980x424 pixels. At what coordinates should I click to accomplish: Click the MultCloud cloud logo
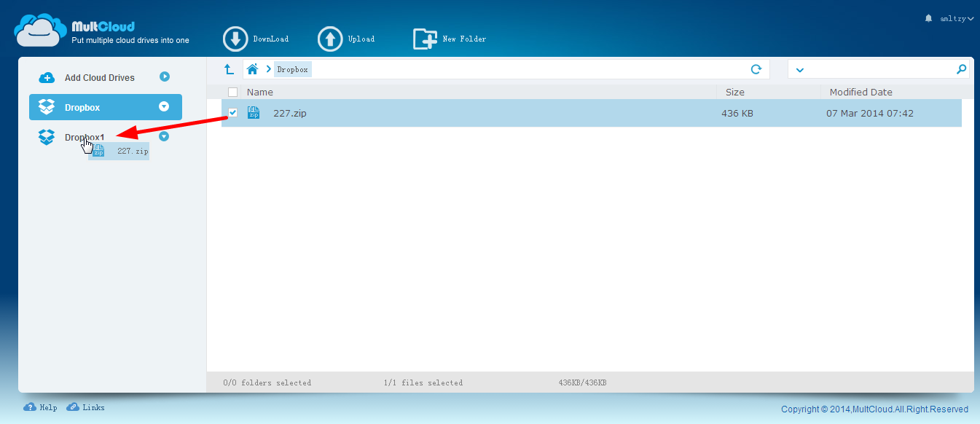[41, 31]
